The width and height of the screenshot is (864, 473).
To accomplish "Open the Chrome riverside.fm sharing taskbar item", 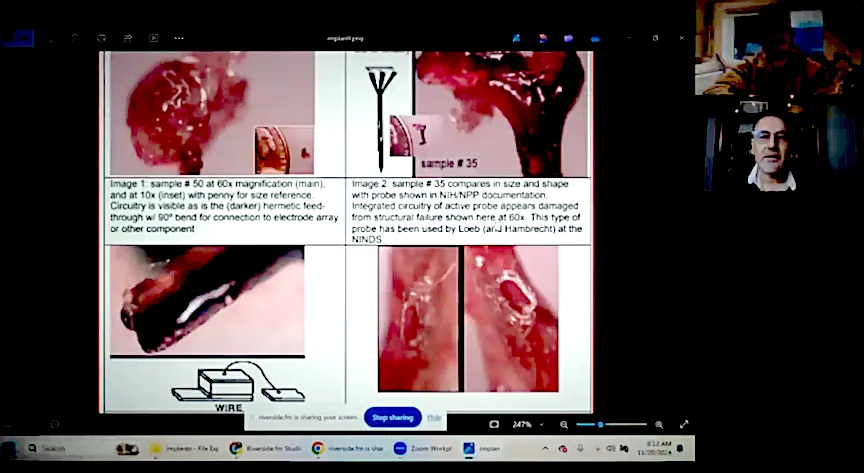I will (348, 449).
